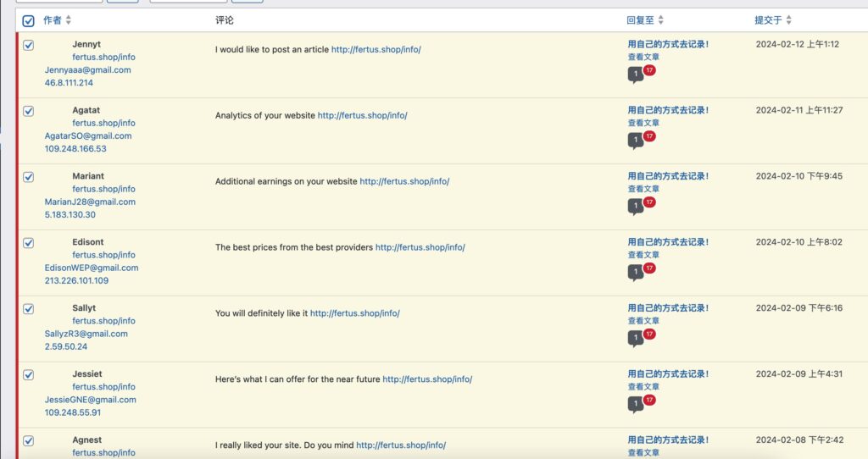This screenshot has height=459, width=868.
Task: Click IP address 46.8.111.214
Action: tap(70, 82)
